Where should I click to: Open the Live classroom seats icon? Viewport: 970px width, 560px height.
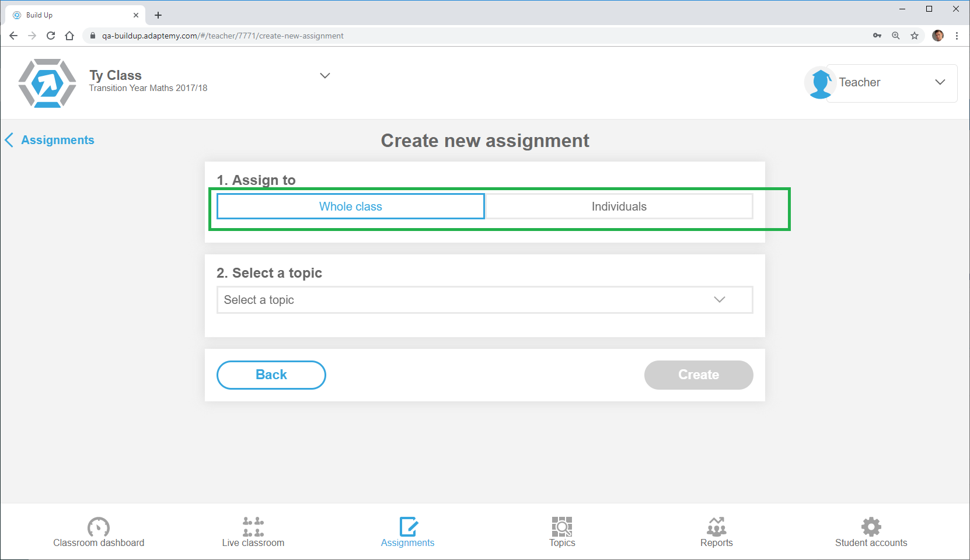253,527
